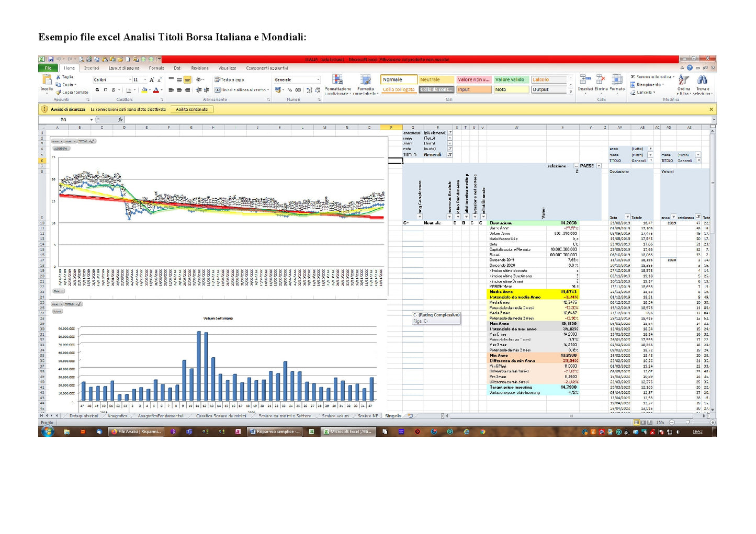This screenshot has height=534, width=756.
Task: Click increase decimal icon
Action: [309, 90]
